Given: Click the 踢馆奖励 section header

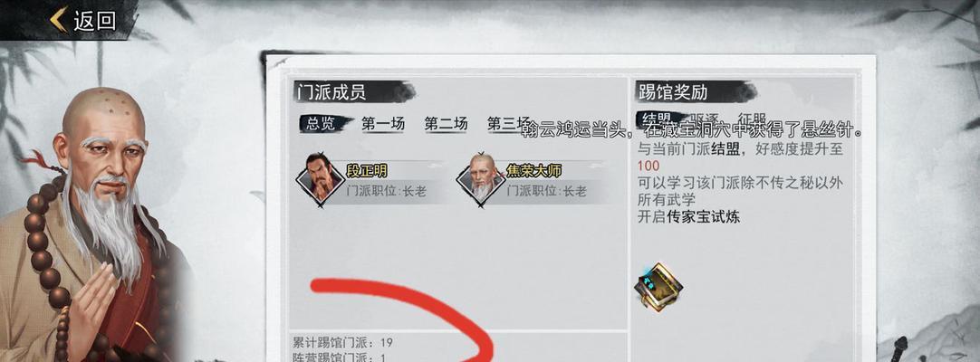Looking at the screenshot, I should pyautogui.click(x=672, y=92).
